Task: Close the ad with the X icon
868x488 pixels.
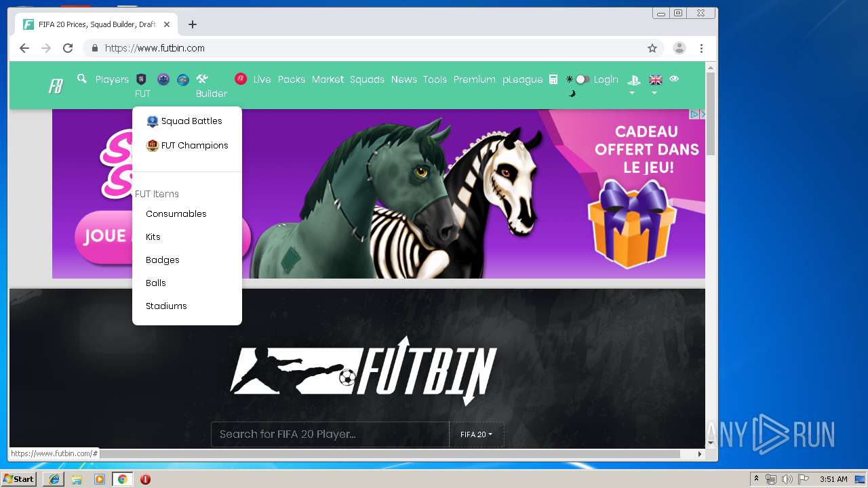Action: tap(703, 115)
